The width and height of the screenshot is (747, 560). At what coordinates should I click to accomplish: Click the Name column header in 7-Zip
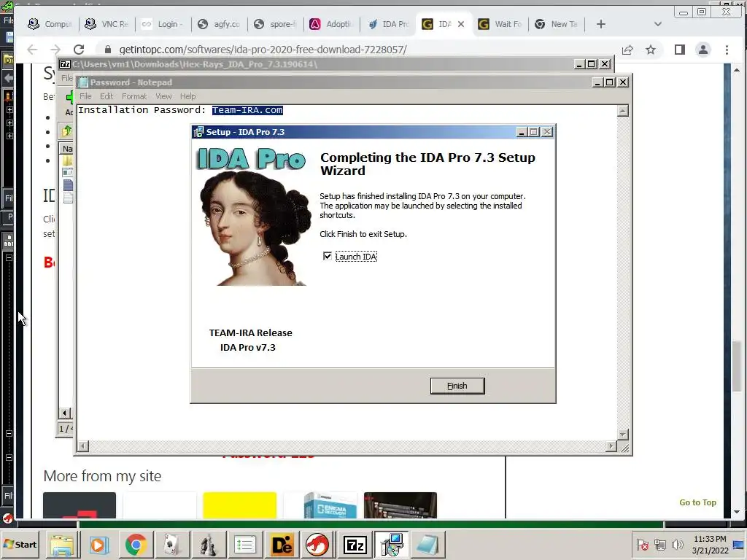click(67, 149)
